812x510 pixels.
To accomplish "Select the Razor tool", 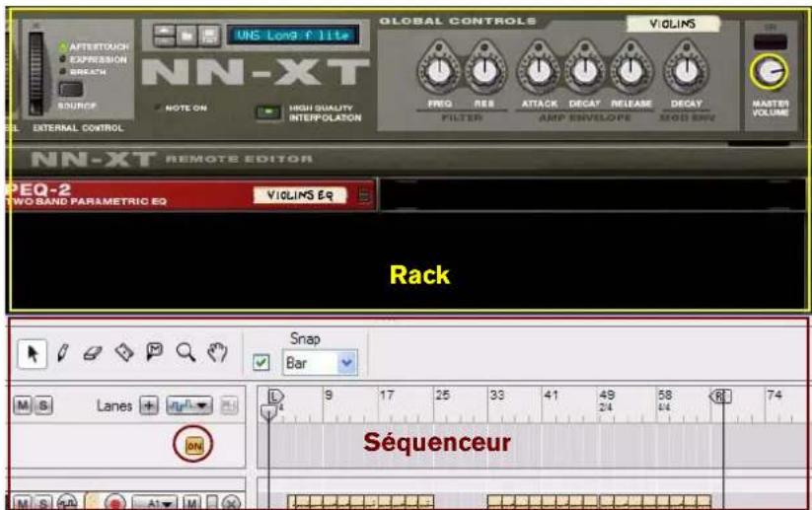I will (124, 352).
